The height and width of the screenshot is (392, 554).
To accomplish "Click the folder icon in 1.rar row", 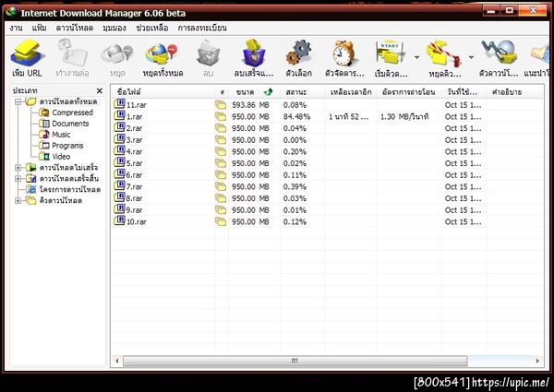I will click(221, 116).
